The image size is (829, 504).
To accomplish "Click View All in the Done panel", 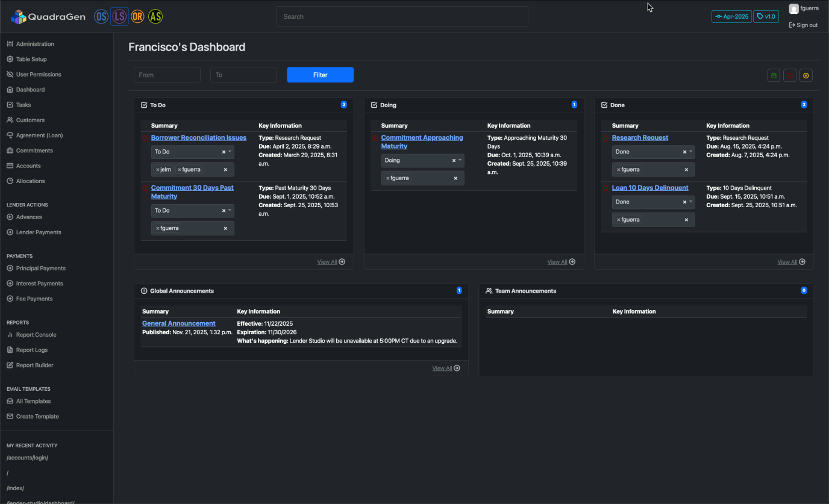I will pyautogui.click(x=791, y=262).
